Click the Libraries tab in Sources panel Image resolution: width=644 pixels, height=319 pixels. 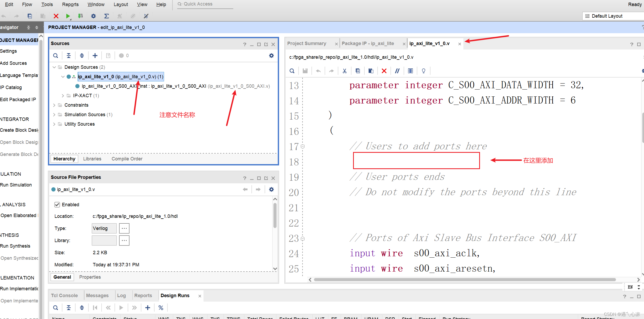coord(92,159)
